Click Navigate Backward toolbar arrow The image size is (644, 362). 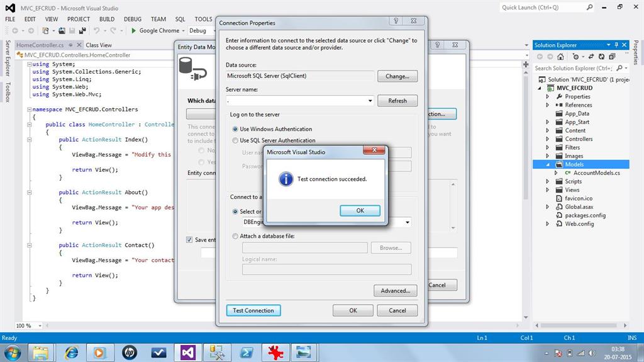click(15, 31)
